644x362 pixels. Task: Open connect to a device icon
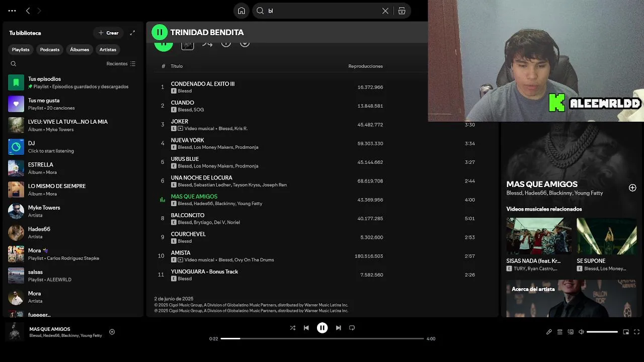[x=571, y=332]
